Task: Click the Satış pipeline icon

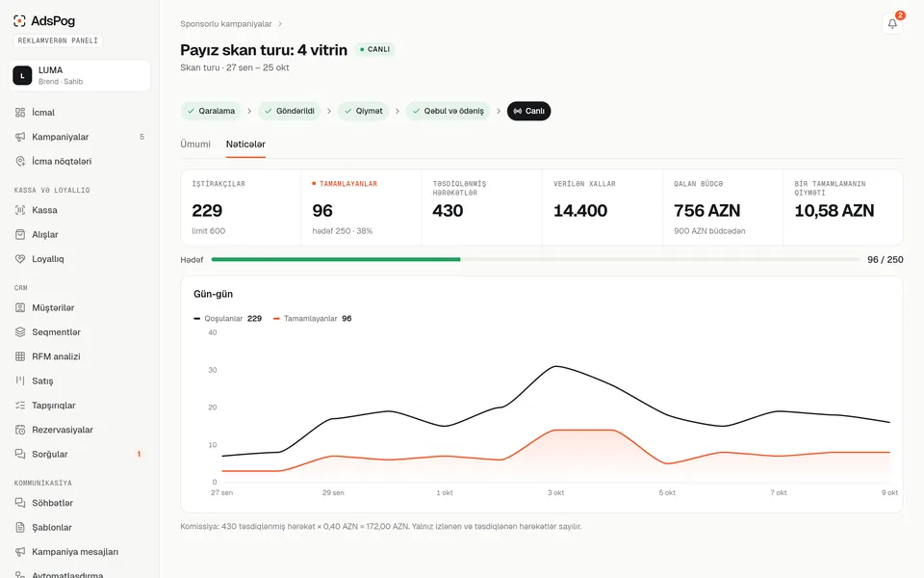Action: [x=20, y=381]
